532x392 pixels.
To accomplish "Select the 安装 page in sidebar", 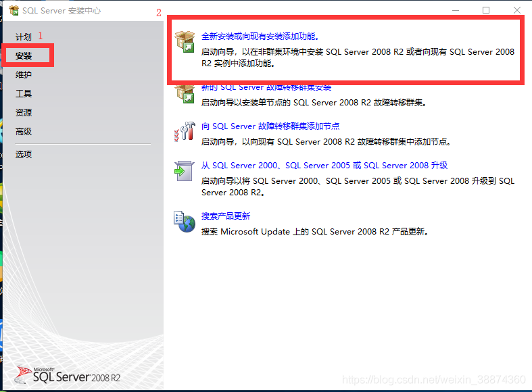I will tap(24, 55).
